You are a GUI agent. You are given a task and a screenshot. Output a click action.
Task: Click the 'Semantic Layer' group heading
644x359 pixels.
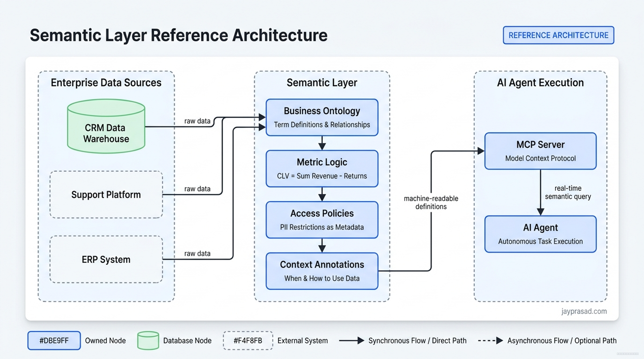pyautogui.click(x=322, y=83)
